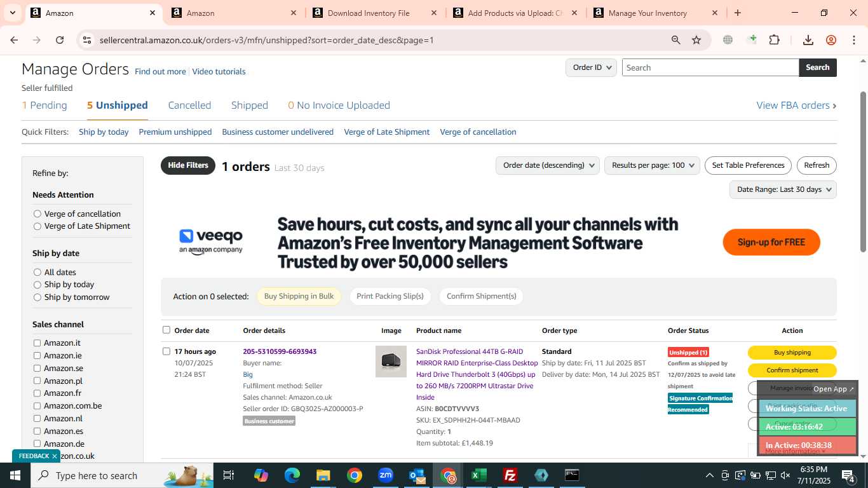Click the Search button next to the order field
Screen dimensions: 868x488
(818, 67)
